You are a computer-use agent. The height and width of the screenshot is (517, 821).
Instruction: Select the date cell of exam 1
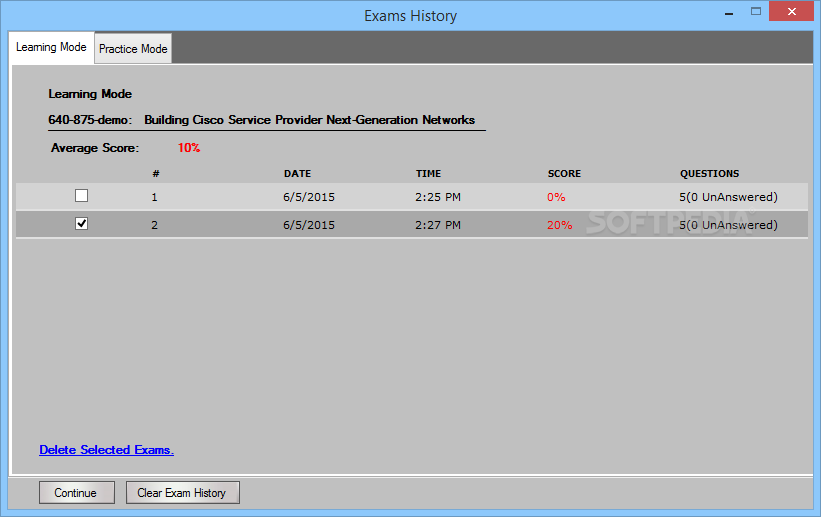pyautogui.click(x=309, y=197)
